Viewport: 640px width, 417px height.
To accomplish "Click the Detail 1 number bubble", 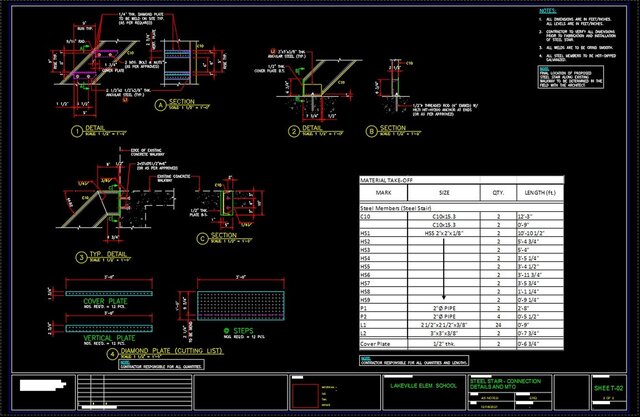I will coord(75,130).
